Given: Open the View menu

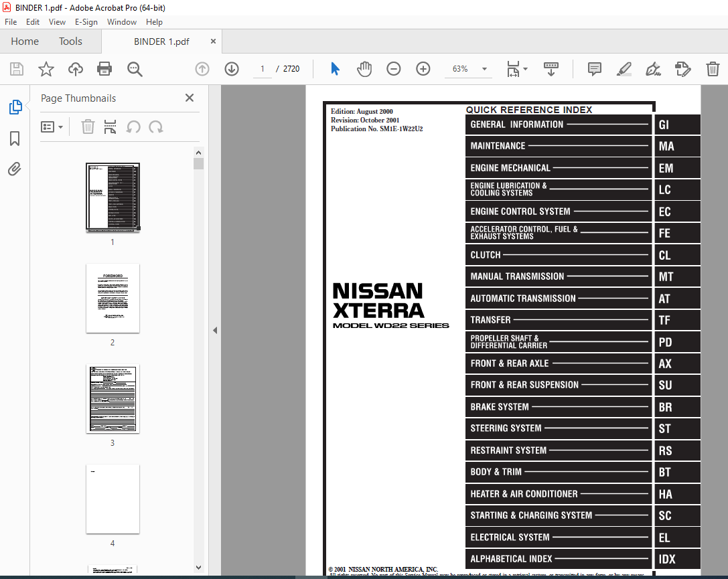Looking at the screenshot, I should 57,22.
